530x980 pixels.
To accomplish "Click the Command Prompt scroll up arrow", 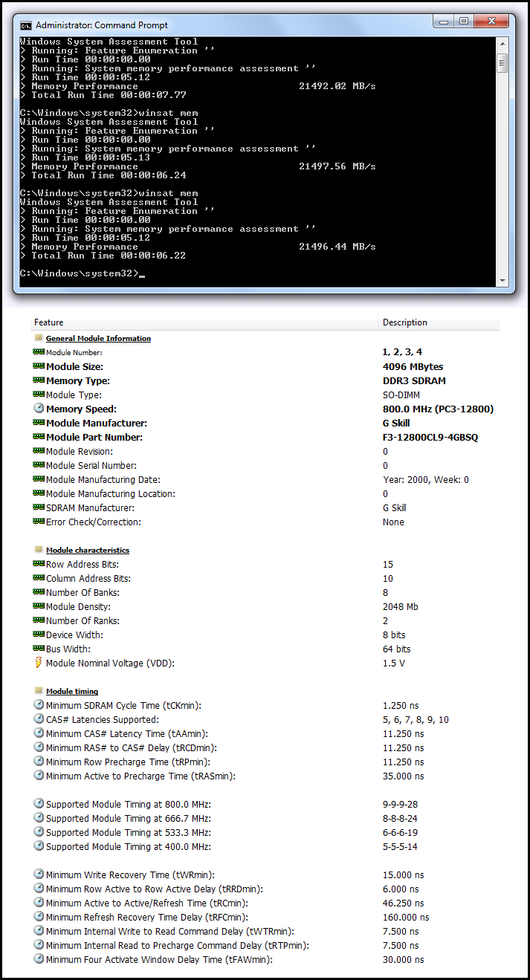I will pos(502,45).
